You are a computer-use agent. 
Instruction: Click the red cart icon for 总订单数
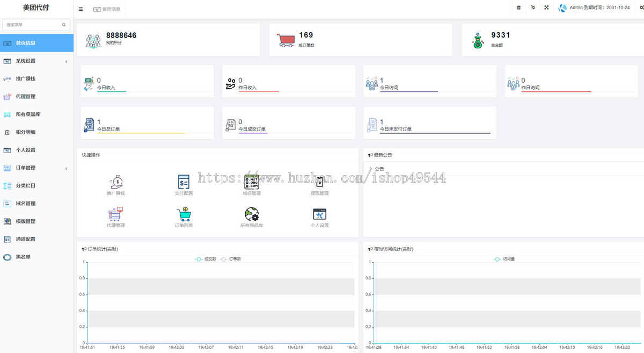coord(286,40)
